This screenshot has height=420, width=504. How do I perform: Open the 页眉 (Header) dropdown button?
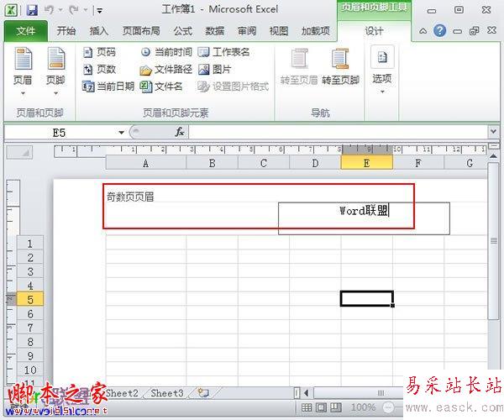[23, 71]
